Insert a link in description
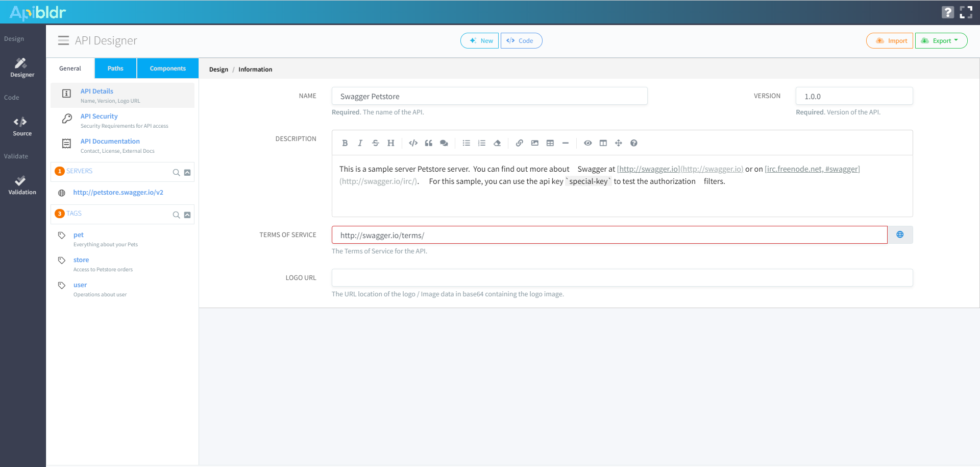 click(520, 143)
